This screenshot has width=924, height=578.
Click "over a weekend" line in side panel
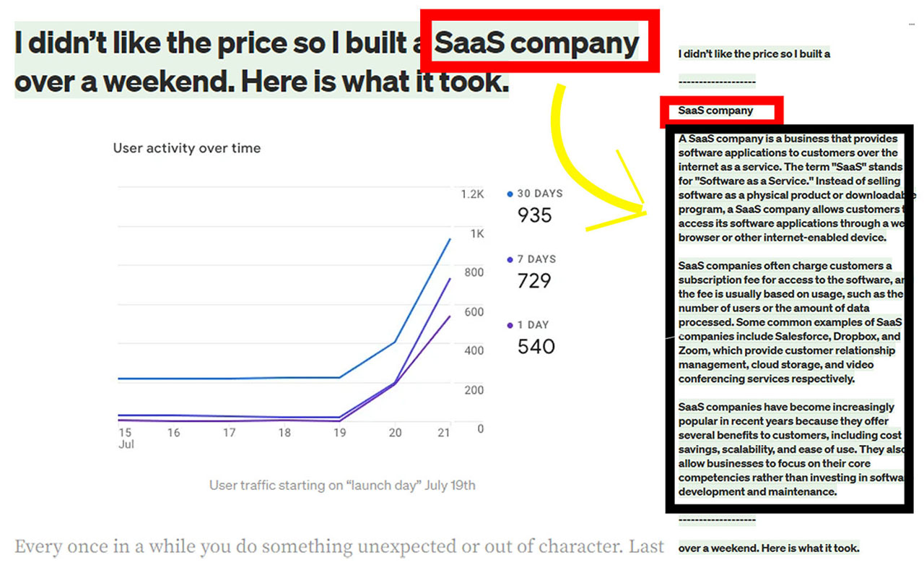tap(769, 548)
